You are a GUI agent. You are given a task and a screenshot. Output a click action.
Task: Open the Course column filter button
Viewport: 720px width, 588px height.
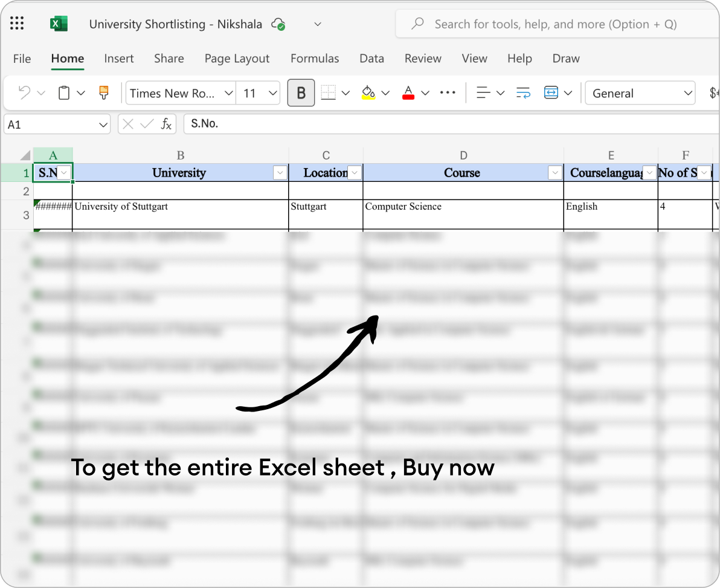[555, 173]
